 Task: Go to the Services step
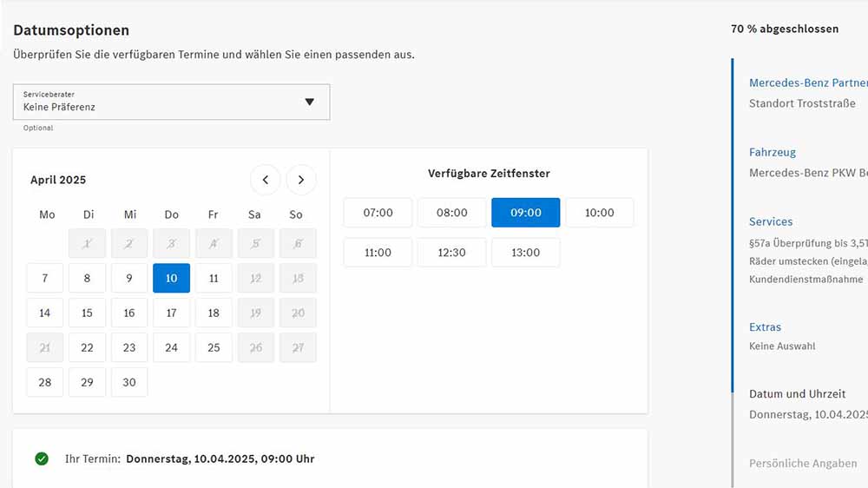click(x=771, y=221)
